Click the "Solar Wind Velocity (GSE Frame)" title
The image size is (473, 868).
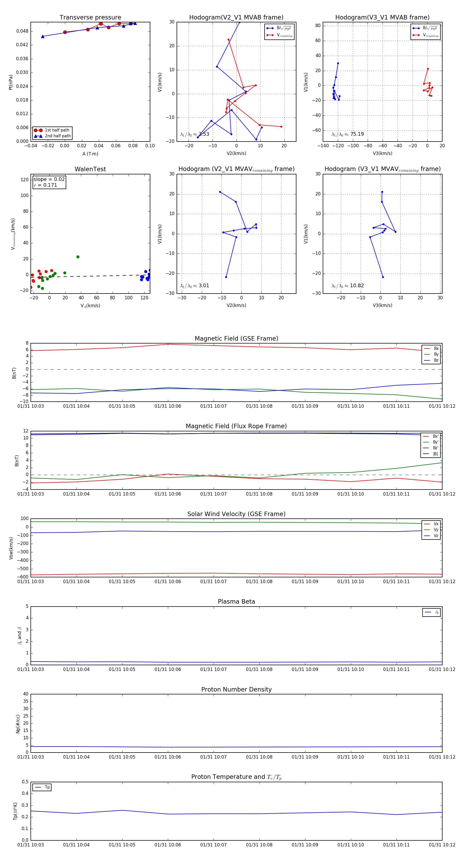236,514
